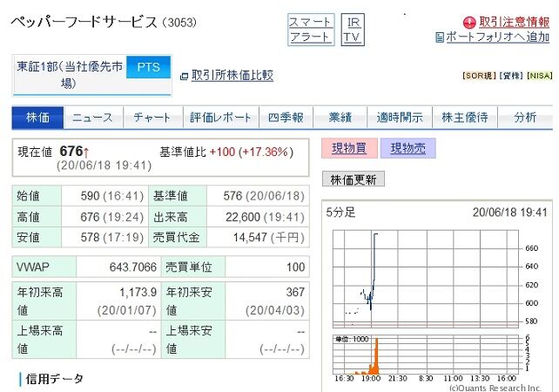559x392 pixels.
Task: Switch to the 分析 tab
Action: (x=525, y=118)
